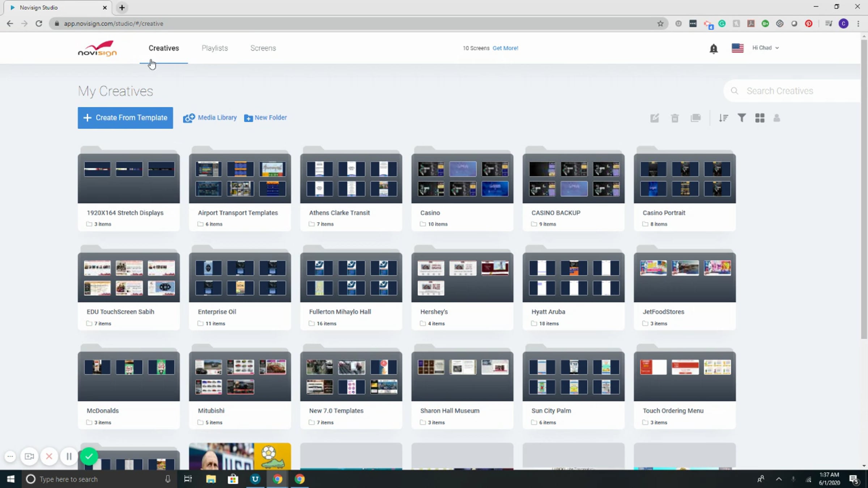The width and height of the screenshot is (868, 488).
Task: Open the Windows Action Center
Action: (854, 479)
